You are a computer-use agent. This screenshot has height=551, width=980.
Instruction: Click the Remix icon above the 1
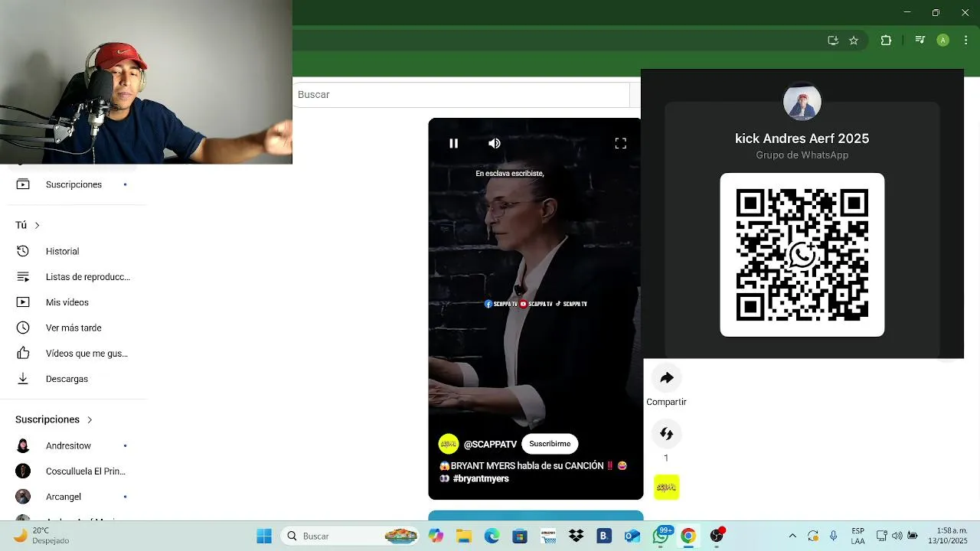(x=667, y=434)
